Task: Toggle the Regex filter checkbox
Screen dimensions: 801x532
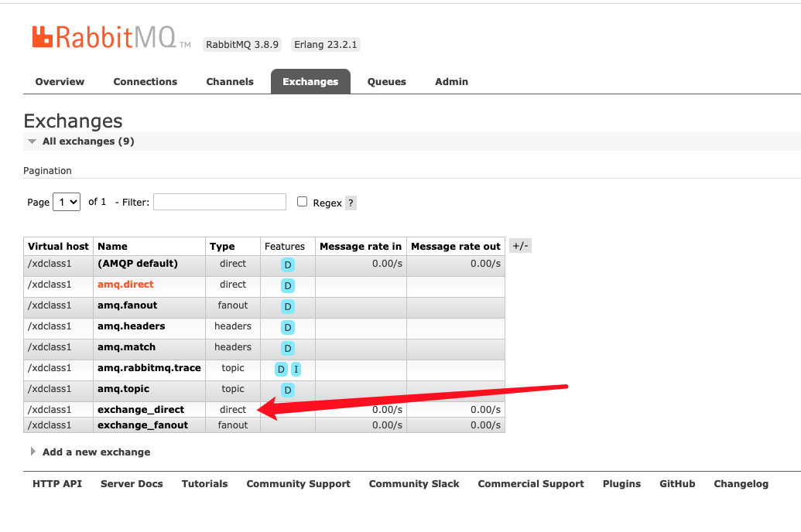Action: pyautogui.click(x=303, y=202)
